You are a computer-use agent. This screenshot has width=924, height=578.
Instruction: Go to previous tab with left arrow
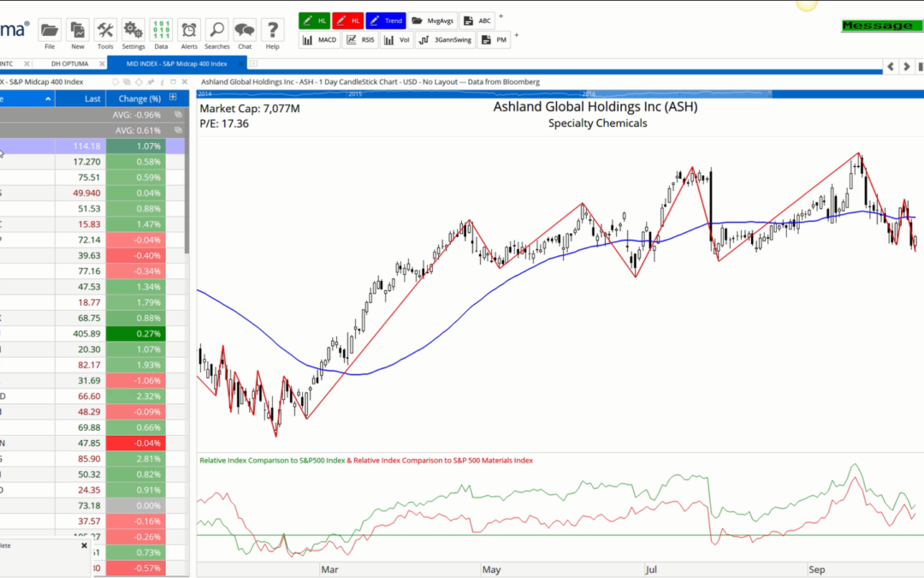point(891,67)
